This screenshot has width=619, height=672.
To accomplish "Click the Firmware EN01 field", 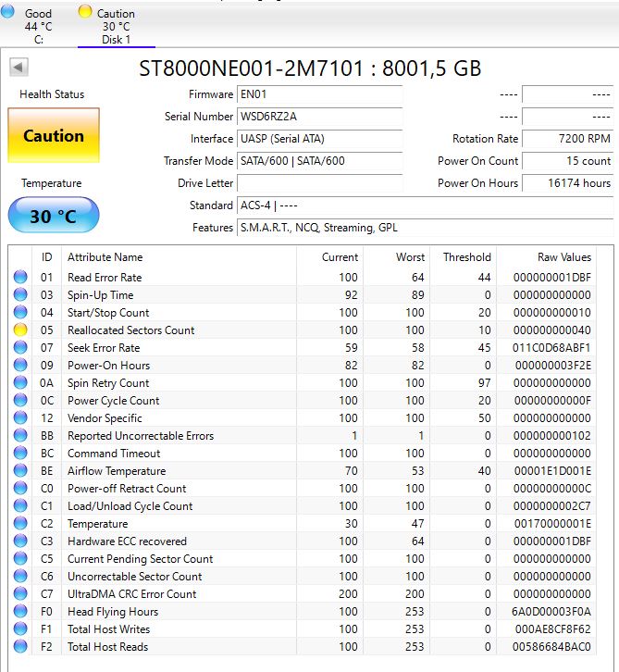I will coord(319,94).
